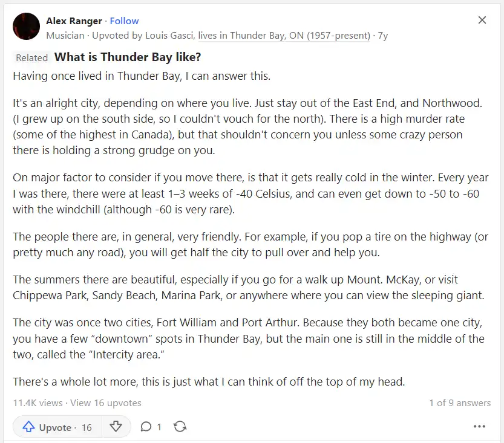Click the upvote arrow icon
The height and width of the screenshot is (443, 504).
28,427
